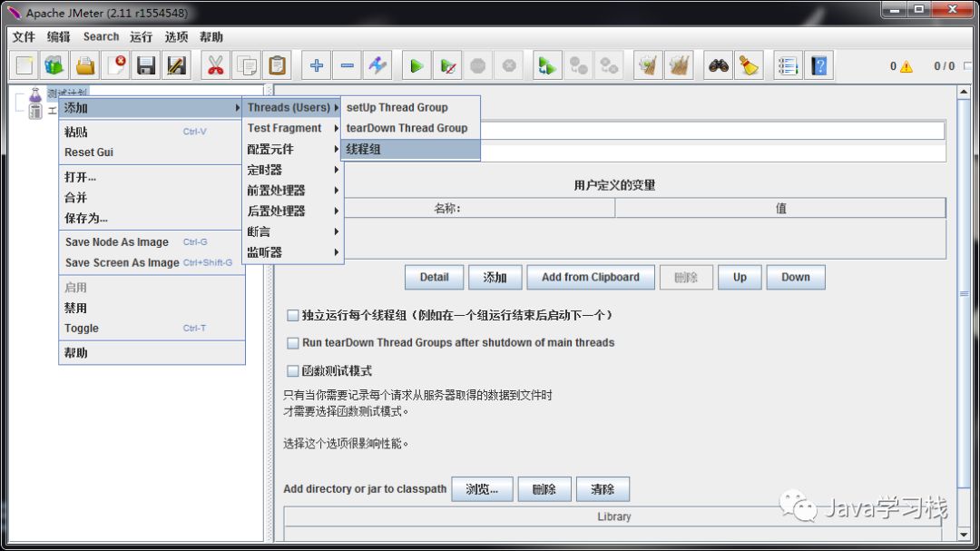Click the Copy icon in toolbar
Viewport: 980px width, 551px height.
click(x=246, y=65)
